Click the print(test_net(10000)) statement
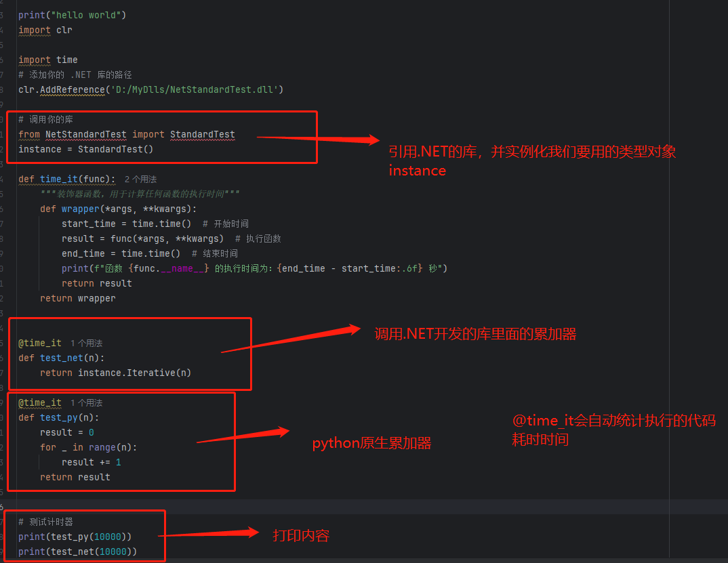The width and height of the screenshot is (728, 563). [x=77, y=551]
